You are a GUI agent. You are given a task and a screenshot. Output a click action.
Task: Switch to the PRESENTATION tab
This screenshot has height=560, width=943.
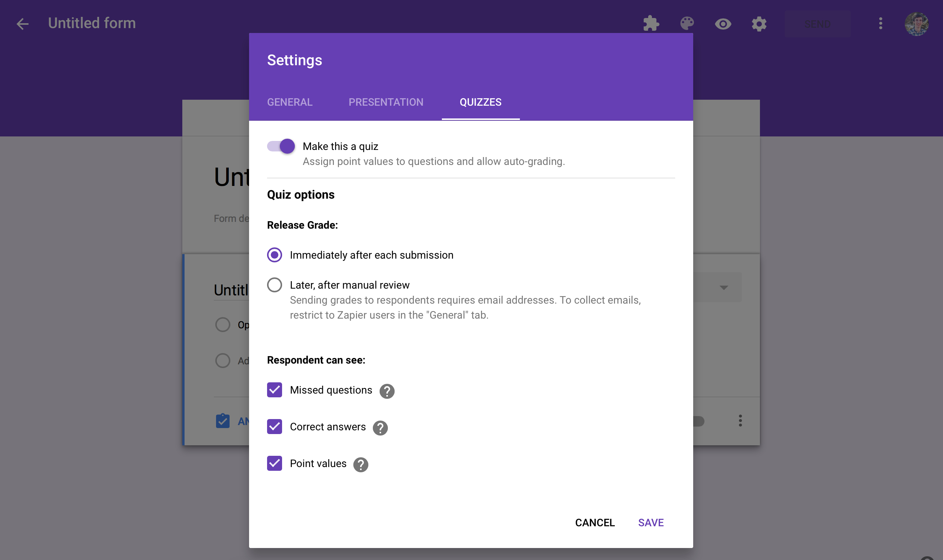(386, 101)
